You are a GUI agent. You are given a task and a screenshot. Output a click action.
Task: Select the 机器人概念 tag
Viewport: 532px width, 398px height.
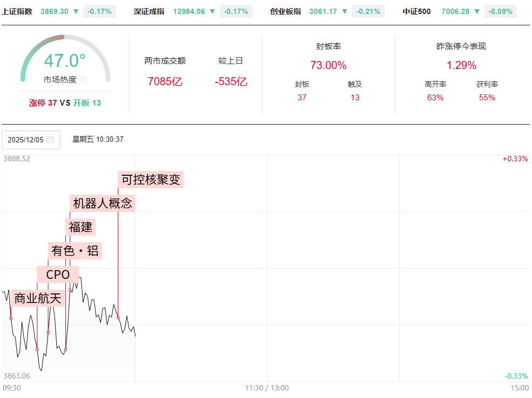[x=103, y=203]
